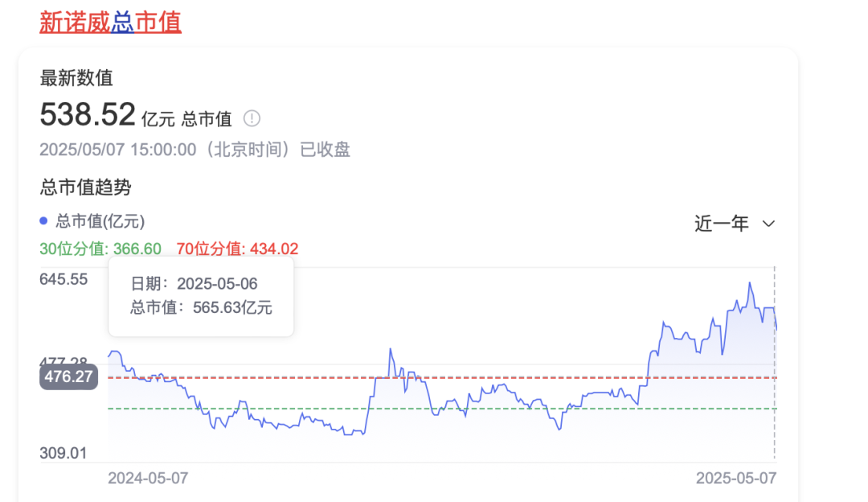Click the info icon beside 总市值

(252, 118)
